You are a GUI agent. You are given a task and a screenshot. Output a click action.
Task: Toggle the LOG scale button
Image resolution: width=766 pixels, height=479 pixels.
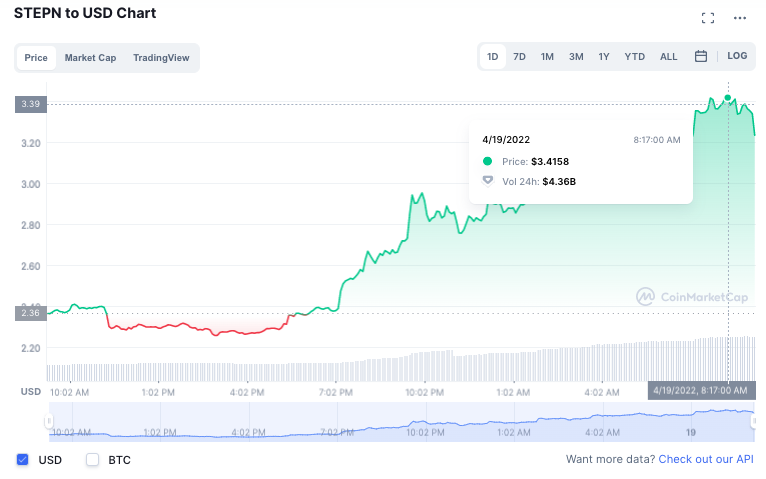pos(737,56)
